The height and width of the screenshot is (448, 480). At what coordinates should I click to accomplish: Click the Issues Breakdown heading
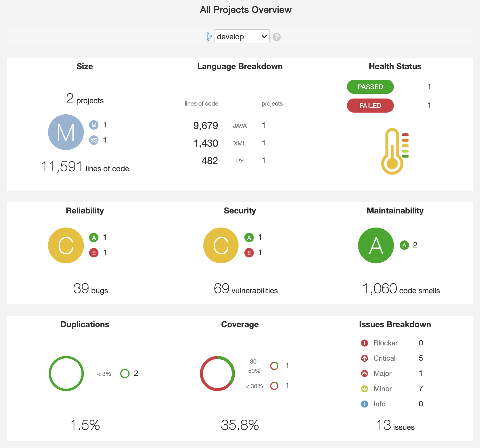click(x=395, y=325)
